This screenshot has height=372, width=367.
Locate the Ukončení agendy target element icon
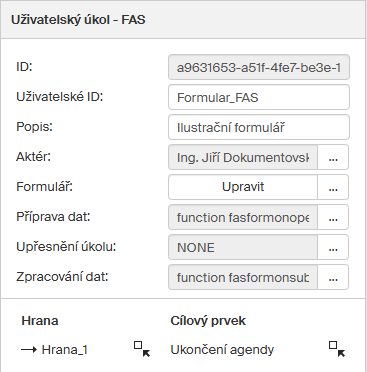tap(337, 349)
